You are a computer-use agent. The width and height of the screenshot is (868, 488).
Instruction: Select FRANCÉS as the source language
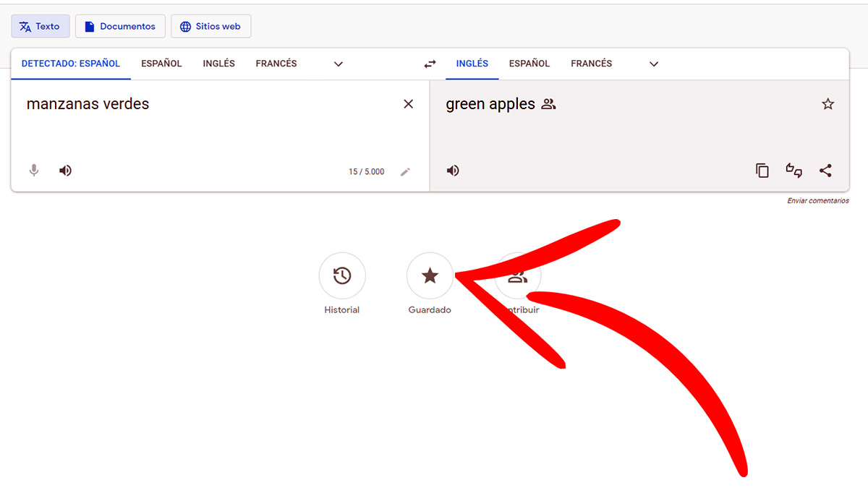276,64
